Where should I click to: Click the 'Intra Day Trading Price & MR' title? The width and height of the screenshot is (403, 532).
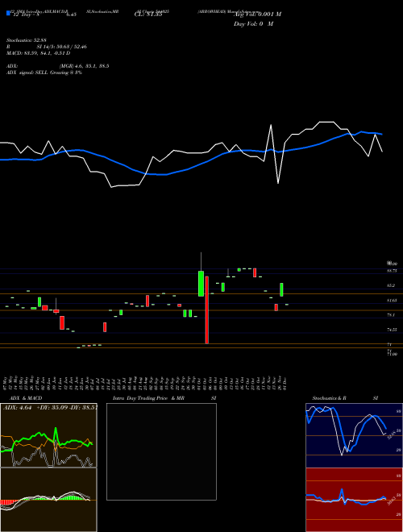[148, 398]
